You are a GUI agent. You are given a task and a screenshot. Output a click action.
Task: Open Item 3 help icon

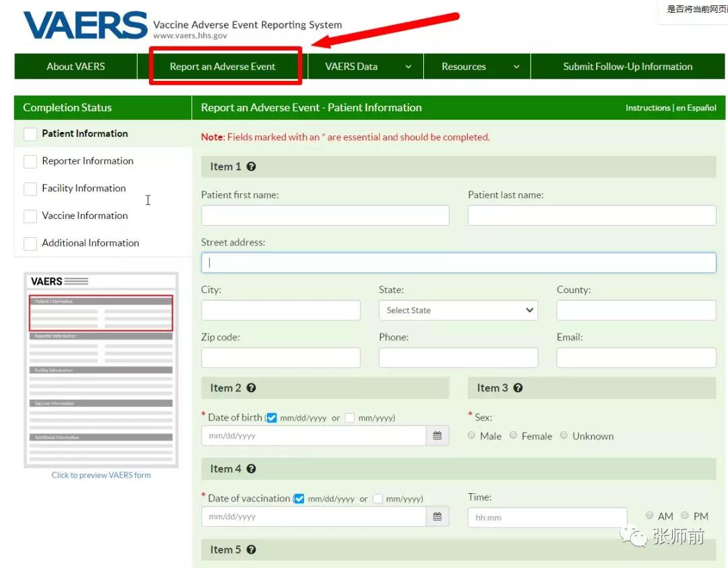518,388
